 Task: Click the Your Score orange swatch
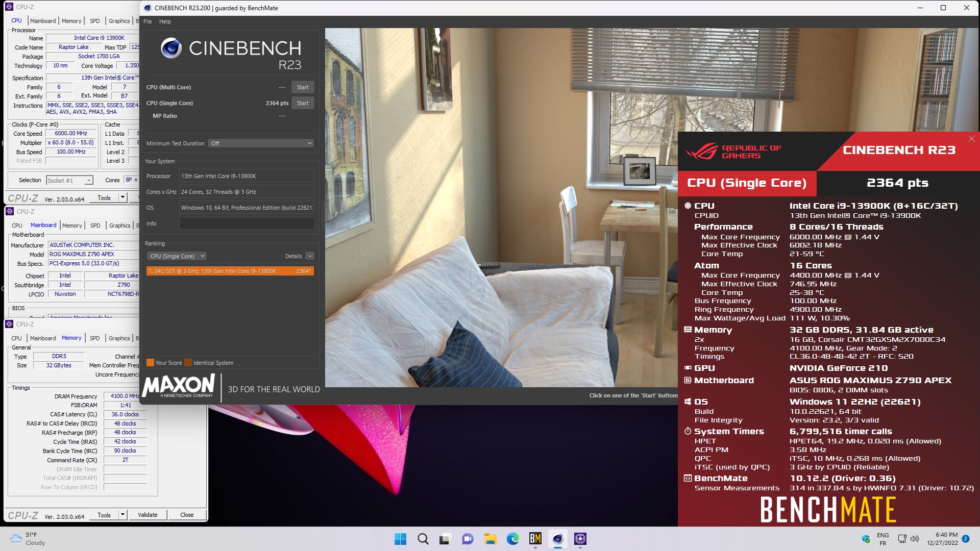[x=150, y=363]
